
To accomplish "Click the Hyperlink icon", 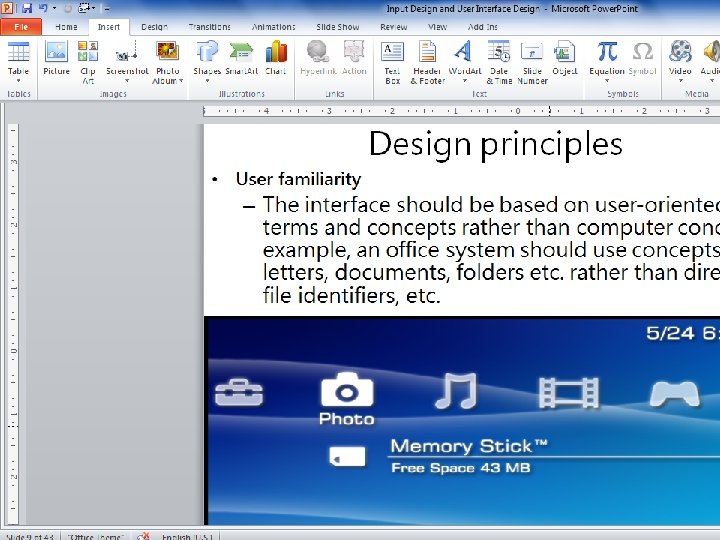I will tap(318, 51).
